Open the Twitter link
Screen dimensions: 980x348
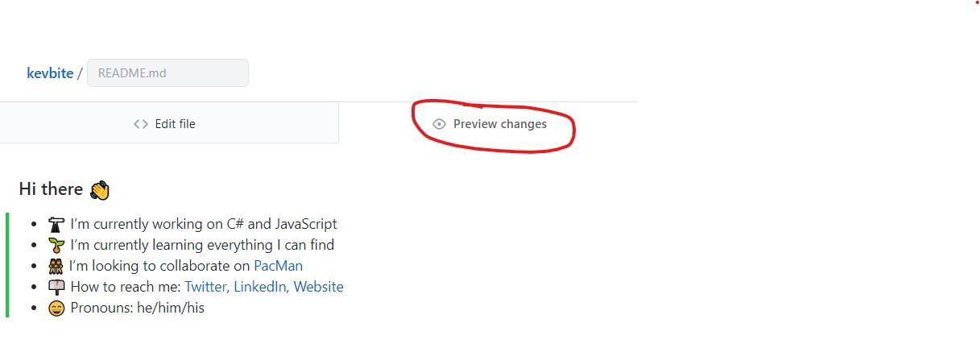click(x=205, y=287)
